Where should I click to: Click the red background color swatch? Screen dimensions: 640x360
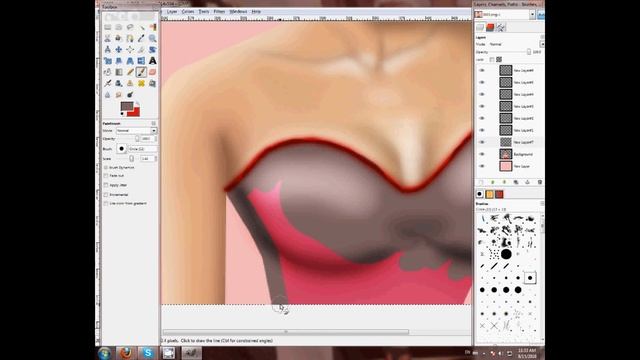point(136,112)
